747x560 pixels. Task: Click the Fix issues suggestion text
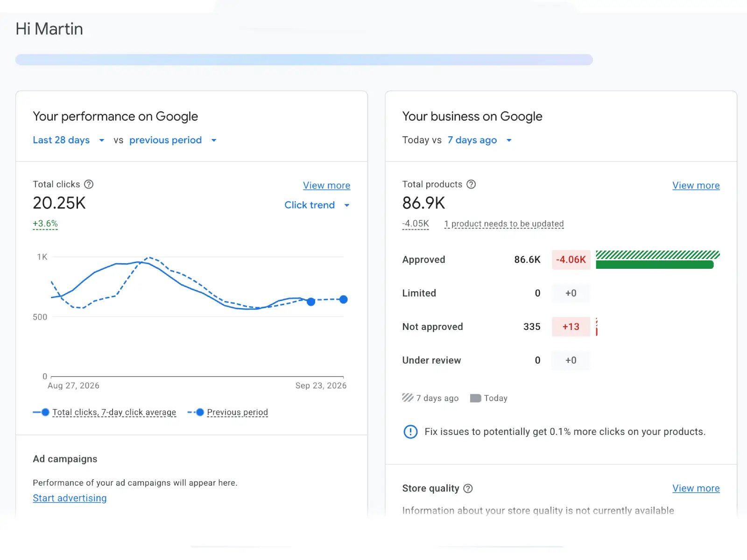click(x=565, y=432)
